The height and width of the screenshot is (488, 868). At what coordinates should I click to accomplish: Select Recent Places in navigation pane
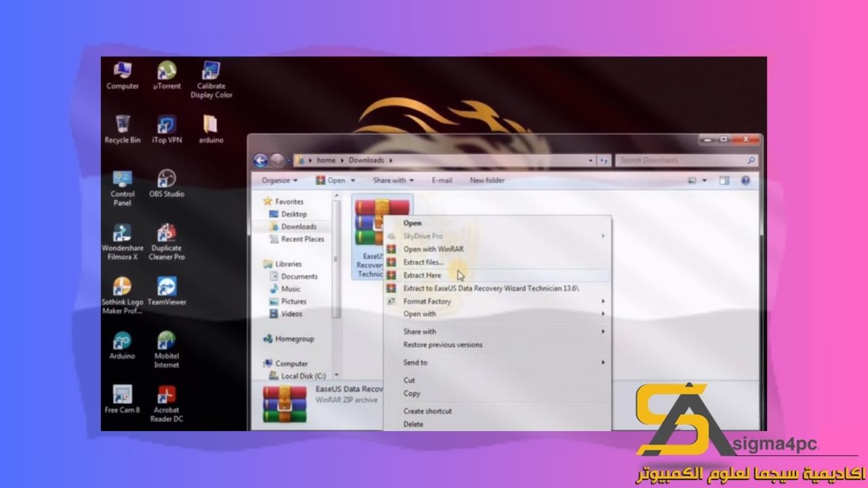pyautogui.click(x=302, y=239)
